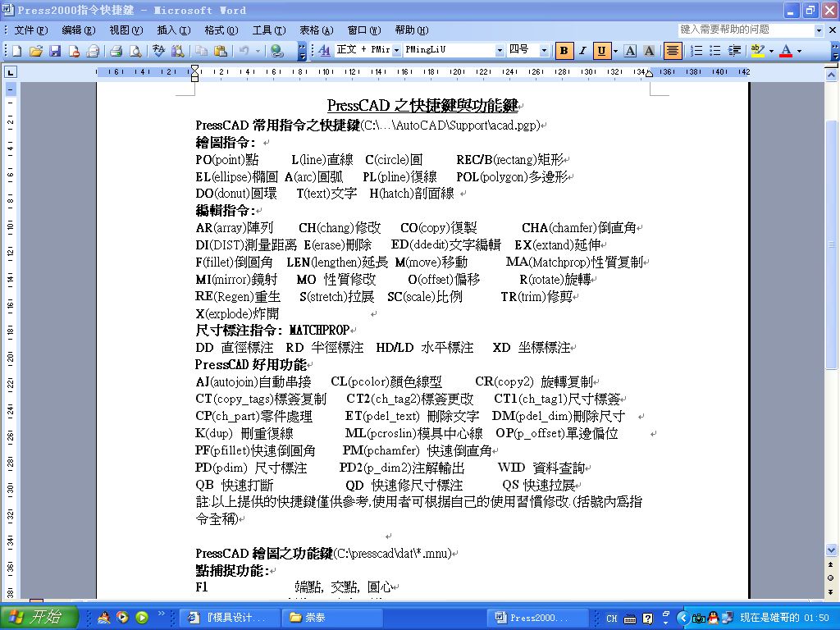Viewport: 840px width, 630px height.
Task: Open the 视图(V) menu
Action: (x=126, y=30)
